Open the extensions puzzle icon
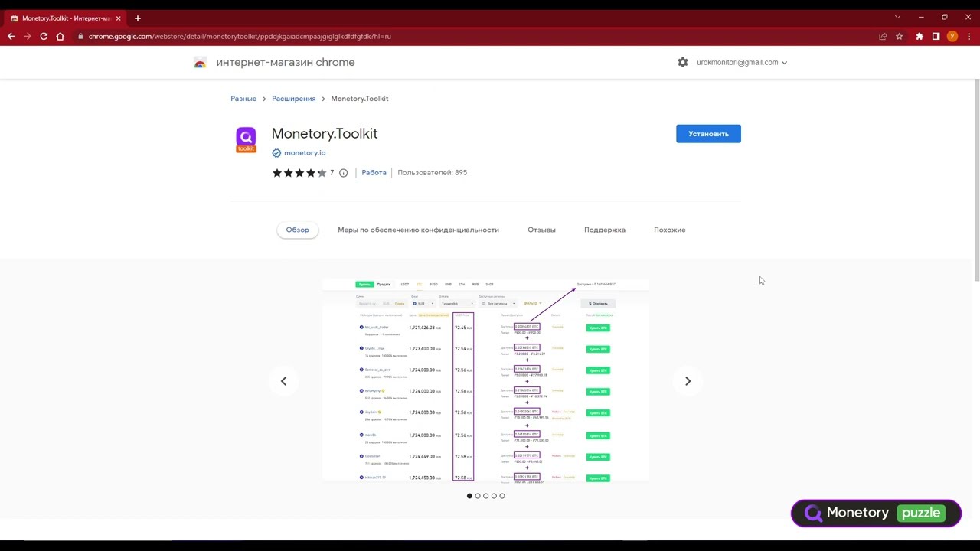The width and height of the screenshot is (980, 551). (x=920, y=36)
